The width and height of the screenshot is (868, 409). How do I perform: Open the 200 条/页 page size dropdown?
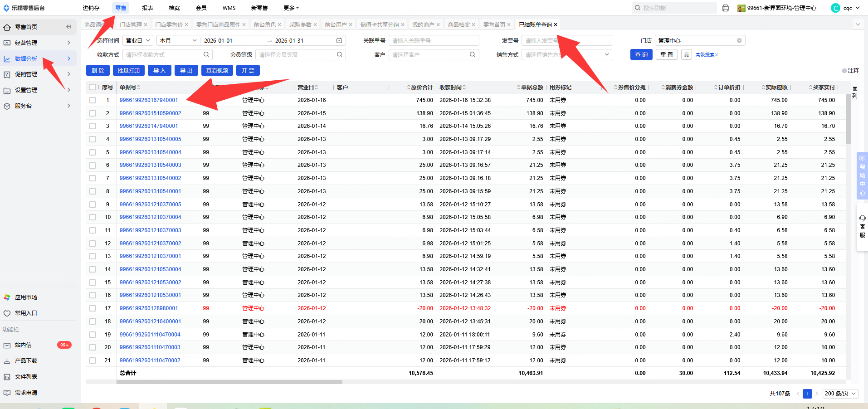840,394
